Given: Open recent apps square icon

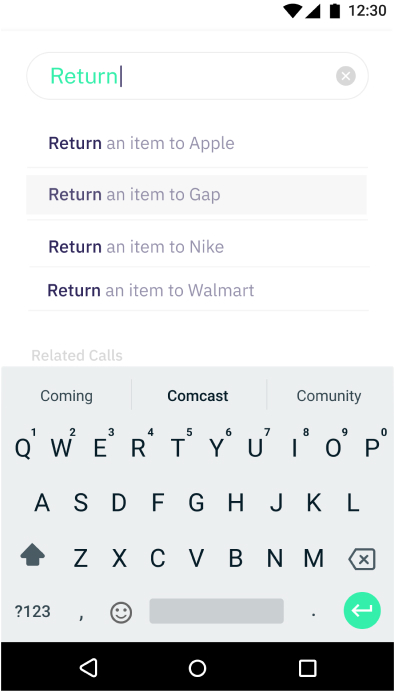Looking at the screenshot, I should [307, 668].
